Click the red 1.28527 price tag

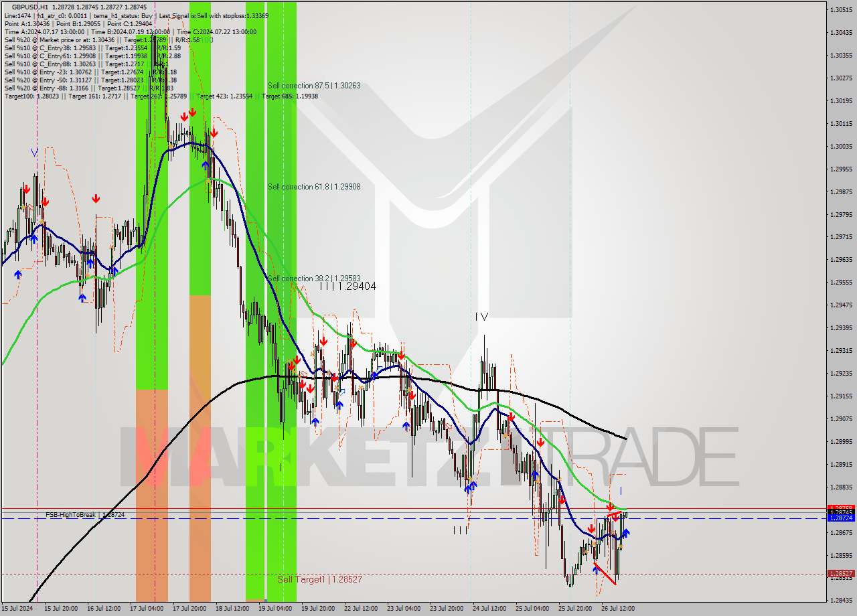tap(841, 574)
